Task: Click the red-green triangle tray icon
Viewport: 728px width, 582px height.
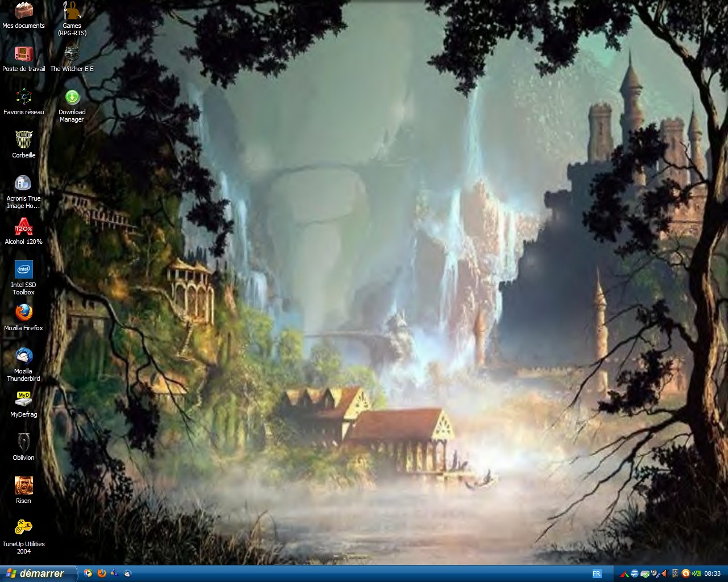Action: [624, 573]
